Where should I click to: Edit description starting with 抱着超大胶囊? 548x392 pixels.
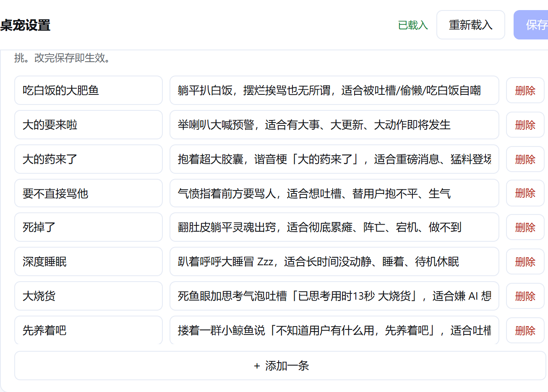tap(334, 159)
